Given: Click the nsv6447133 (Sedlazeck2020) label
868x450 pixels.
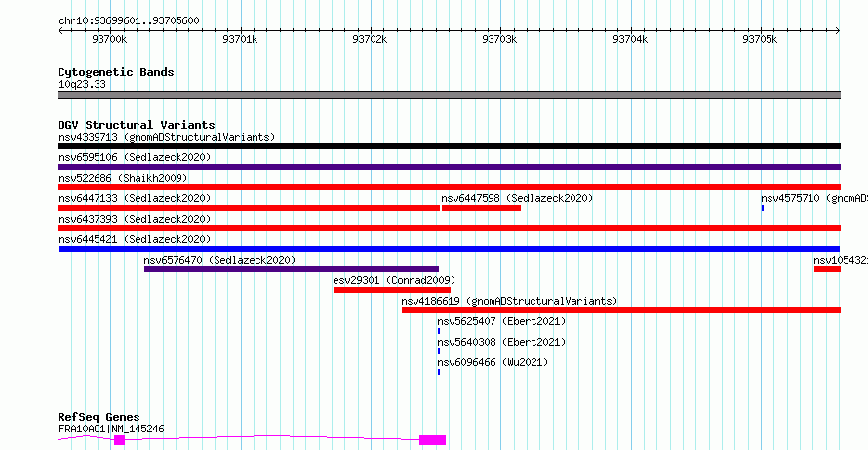Looking at the screenshot, I should pos(135,198).
